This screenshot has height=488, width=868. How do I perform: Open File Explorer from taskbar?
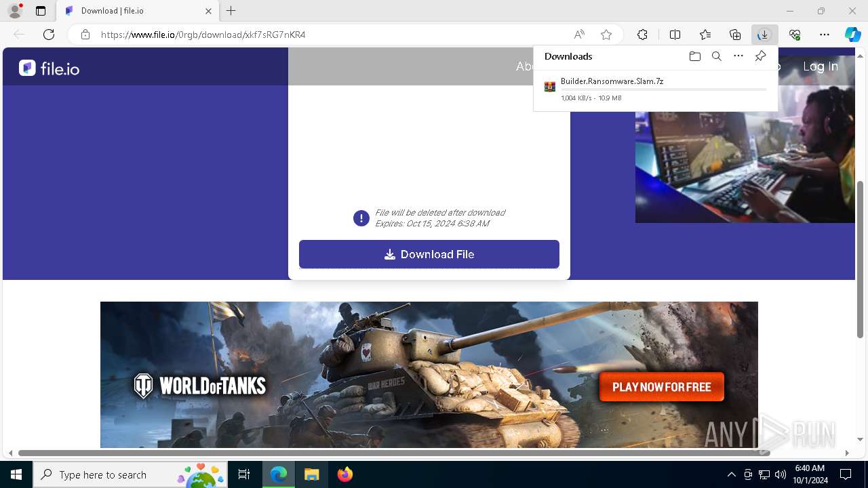click(x=311, y=474)
